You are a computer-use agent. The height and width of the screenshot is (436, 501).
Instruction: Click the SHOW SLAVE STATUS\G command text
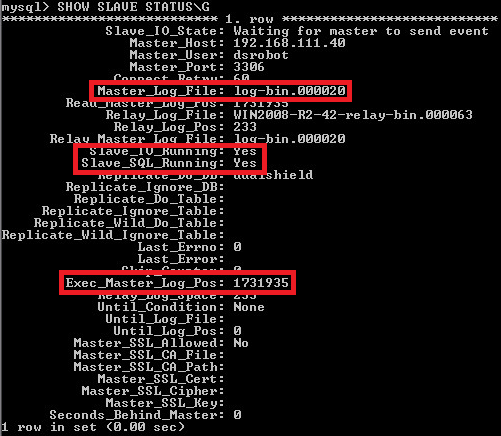click(133, 6)
